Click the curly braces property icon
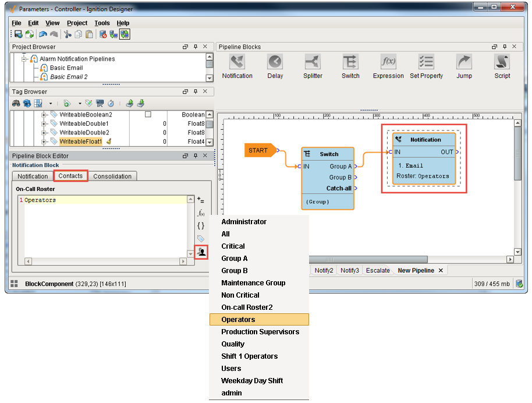532x403 pixels. click(x=201, y=226)
